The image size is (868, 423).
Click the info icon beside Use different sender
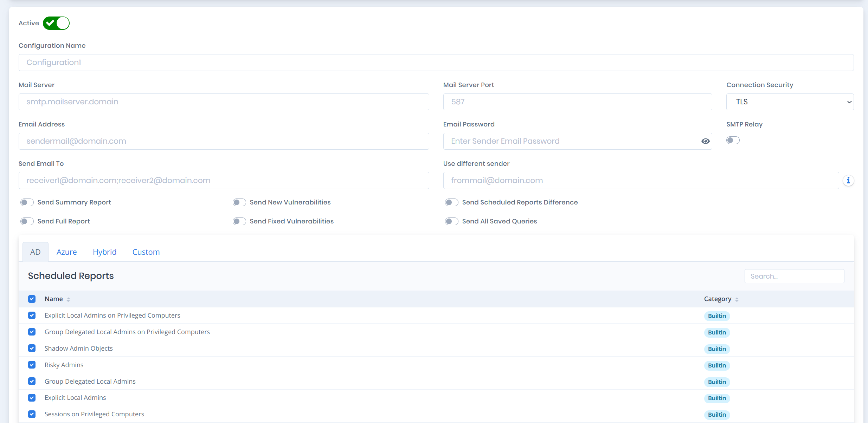[848, 180]
